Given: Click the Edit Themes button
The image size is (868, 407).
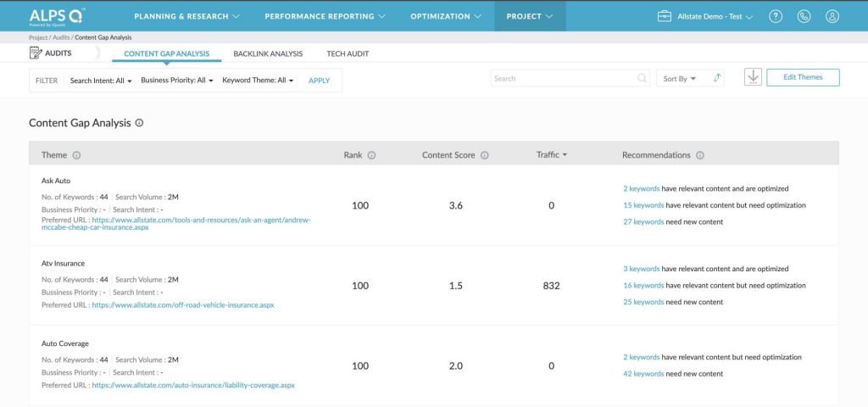Looking at the screenshot, I should [x=803, y=77].
